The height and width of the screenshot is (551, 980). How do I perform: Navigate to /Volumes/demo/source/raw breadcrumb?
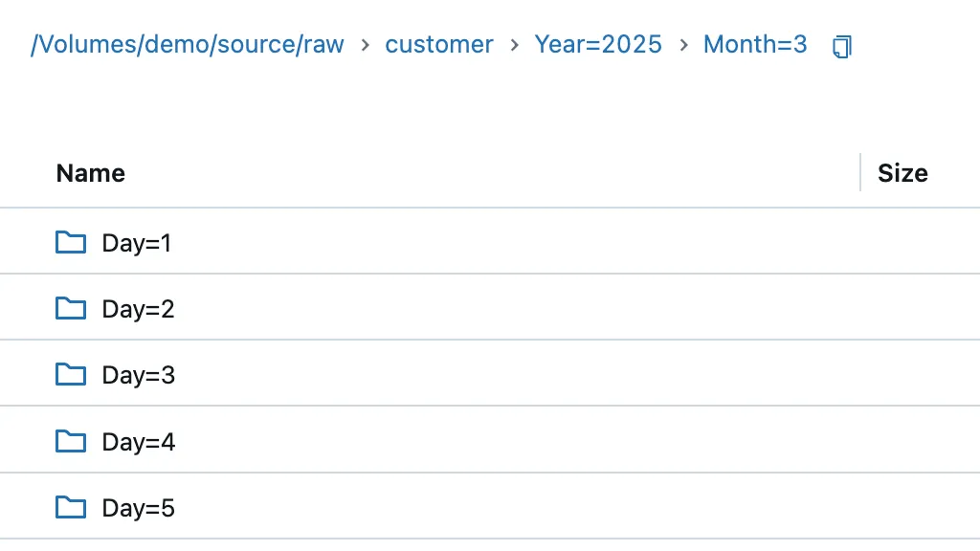(x=188, y=44)
